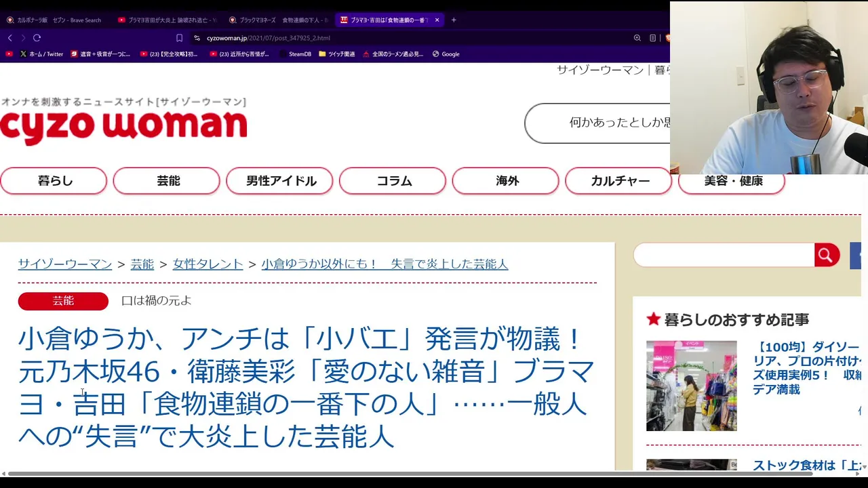
Task: Go back to the previous page
Action: click(x=9, y=38)
